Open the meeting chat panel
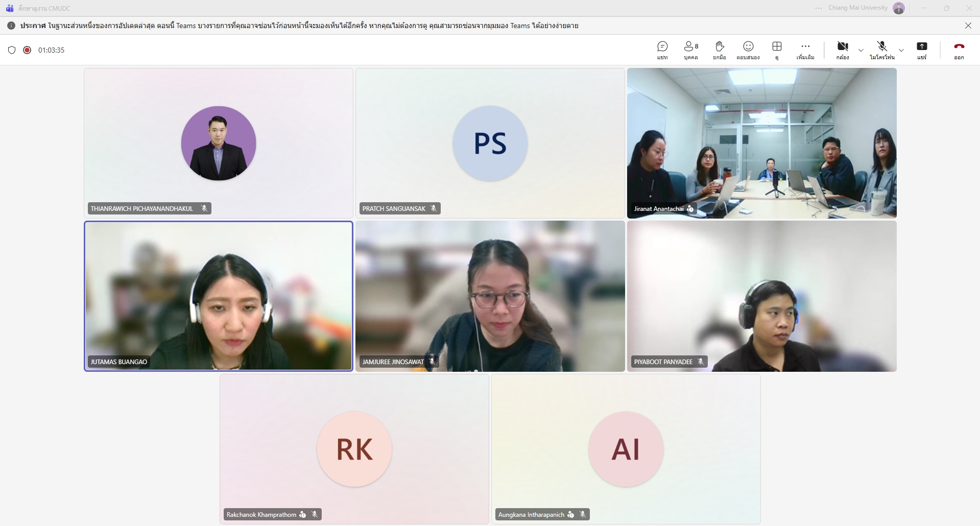 click(x=662, y=50)
